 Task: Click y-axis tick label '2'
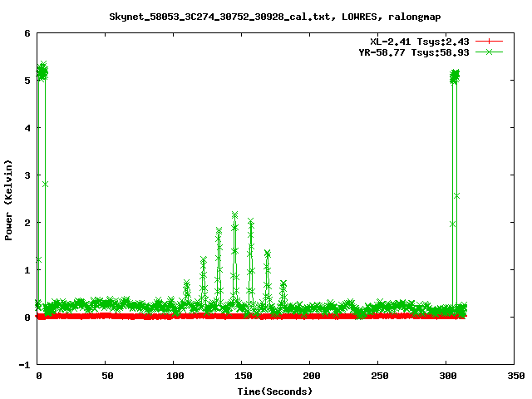click(x=27, y=223)
